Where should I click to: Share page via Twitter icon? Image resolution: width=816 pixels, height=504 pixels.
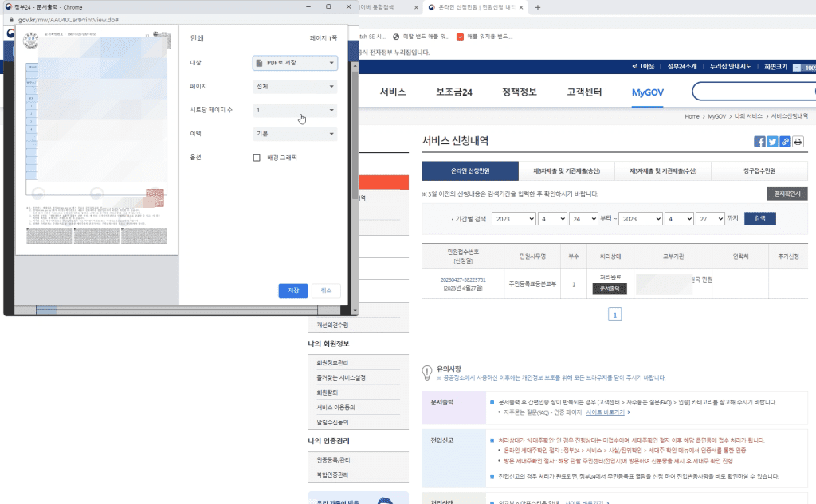pyautogui.click(x=772, y=142)
